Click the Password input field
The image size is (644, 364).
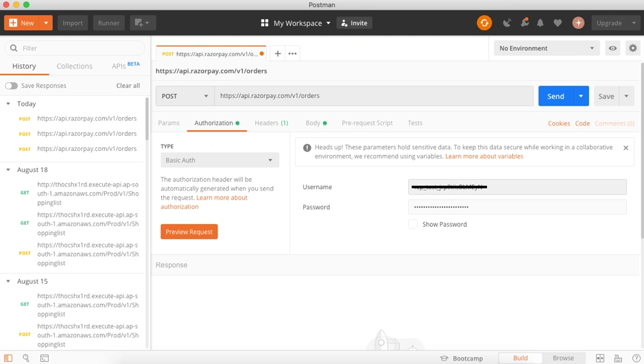(517, 207)
